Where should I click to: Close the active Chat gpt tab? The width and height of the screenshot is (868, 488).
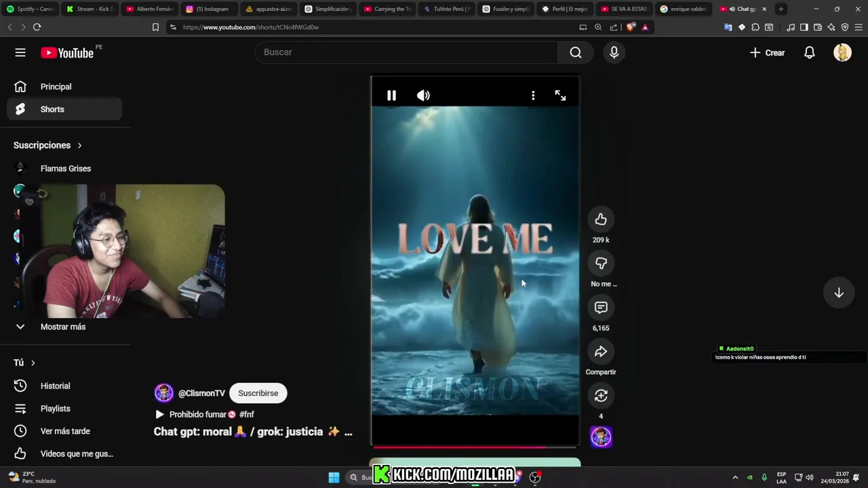(x=765, y=9)
